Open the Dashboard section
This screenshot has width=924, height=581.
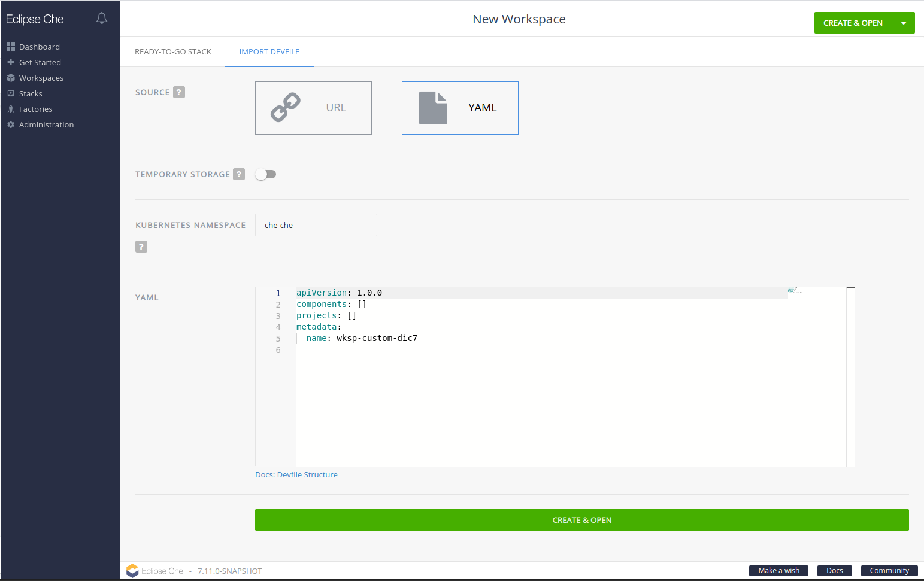coord(40,46)
